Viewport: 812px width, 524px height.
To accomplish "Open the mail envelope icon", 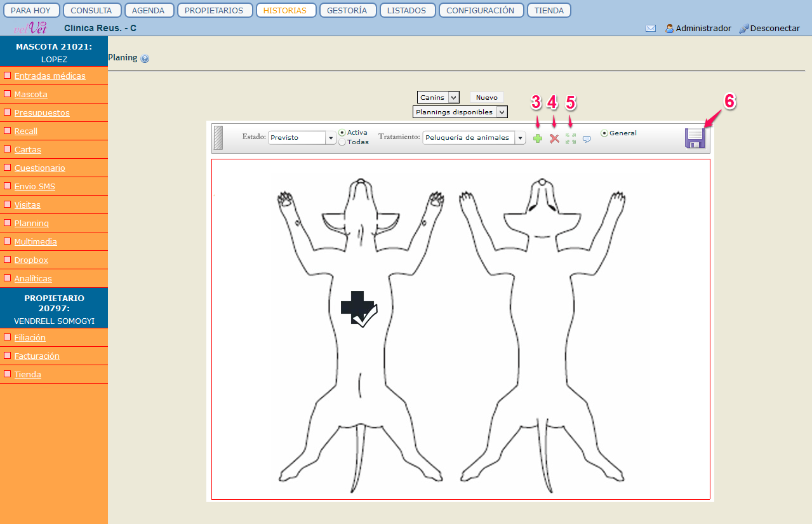I will coord(651,29).
